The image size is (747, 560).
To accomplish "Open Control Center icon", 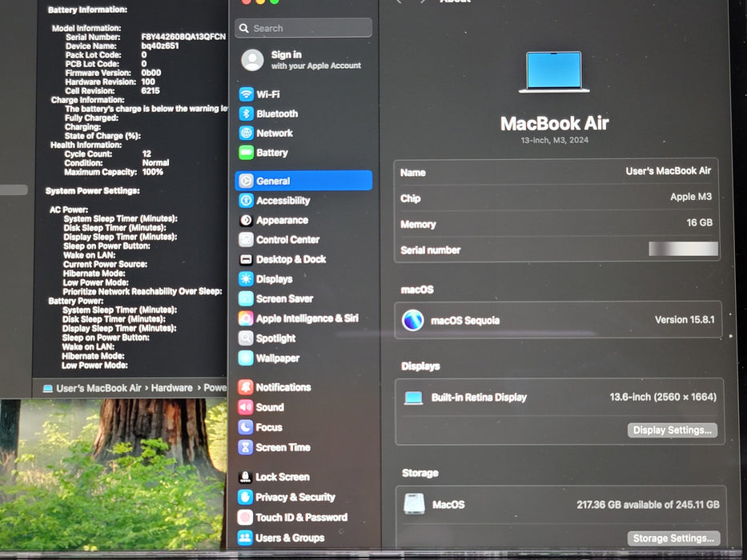I will tap(246, 239).
